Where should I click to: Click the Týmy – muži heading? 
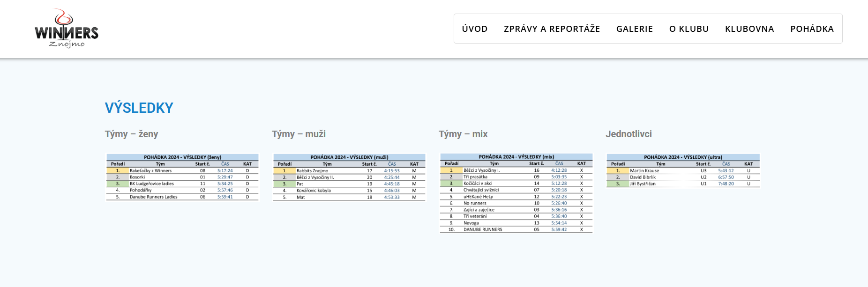tap(299, 134)
